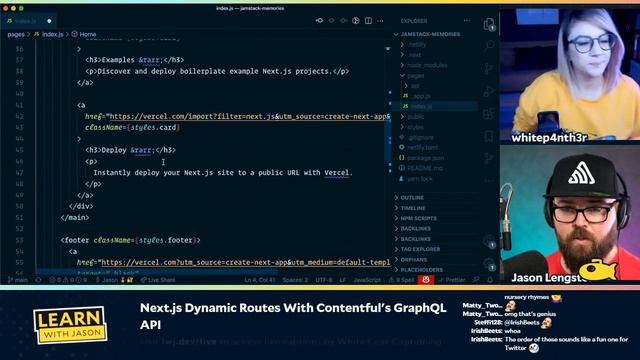Open the Extensions activity bar icon

pyautogui.click(x=489, y=114)
